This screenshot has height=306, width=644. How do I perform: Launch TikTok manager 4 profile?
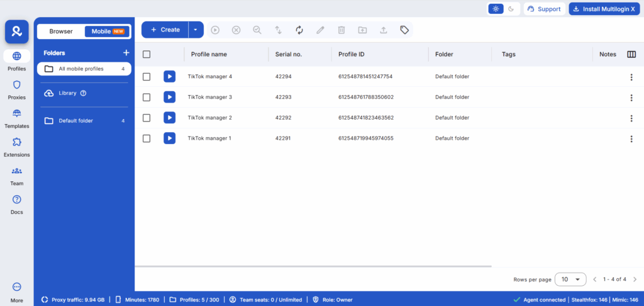[x=169, y=77]
